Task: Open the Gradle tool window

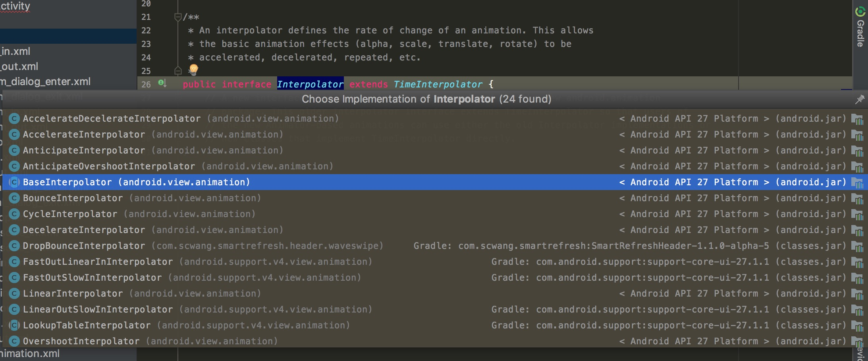Action: 860,27
